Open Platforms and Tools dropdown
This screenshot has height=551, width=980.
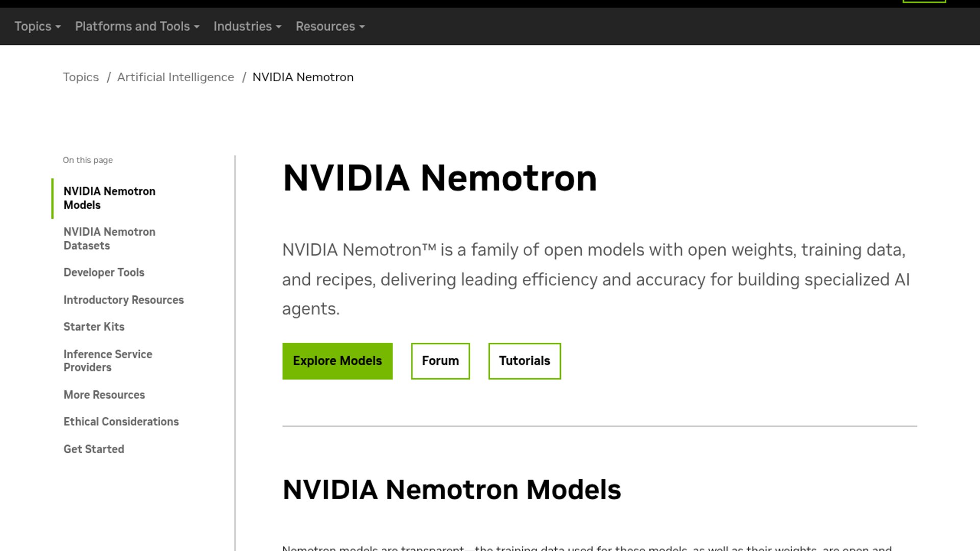click(137, 27)
